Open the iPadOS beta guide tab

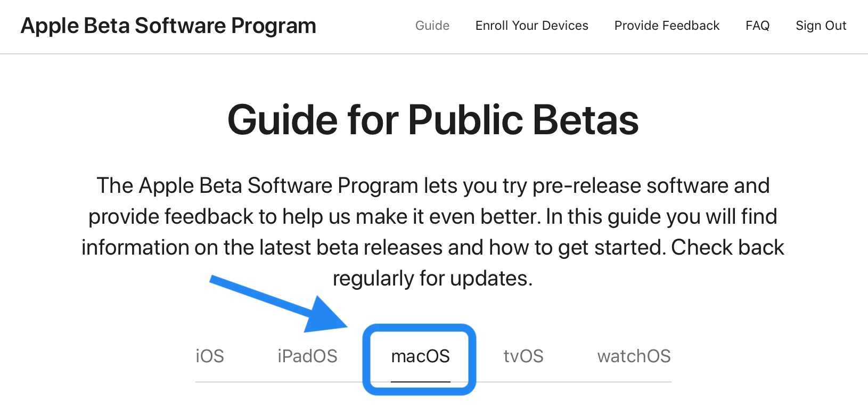pos(307,356)
